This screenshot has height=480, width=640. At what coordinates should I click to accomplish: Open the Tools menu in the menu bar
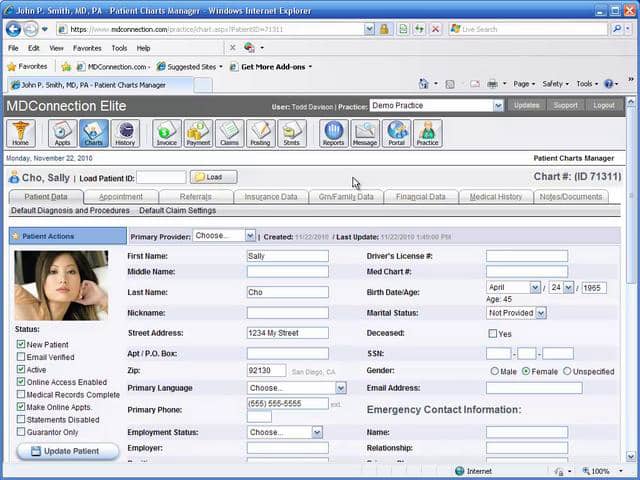pyautogui.click(x=119, y=48)
